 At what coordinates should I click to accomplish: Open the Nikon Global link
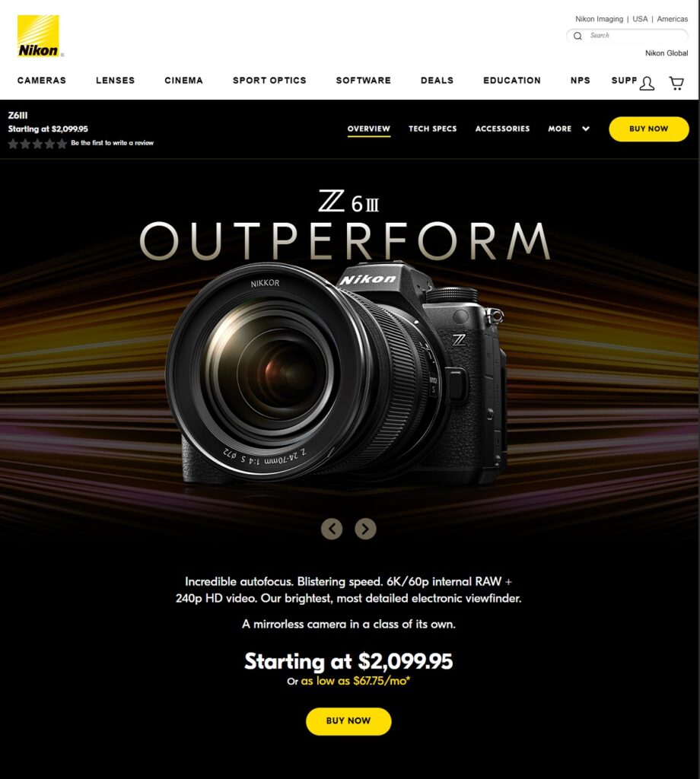(x=667, y=53)
